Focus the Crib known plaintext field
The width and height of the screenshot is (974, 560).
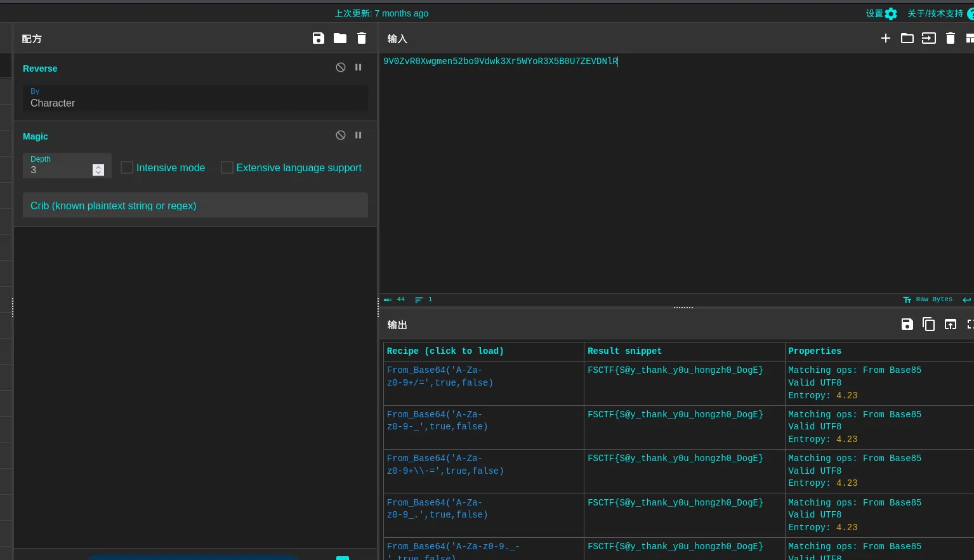[195, 205]
